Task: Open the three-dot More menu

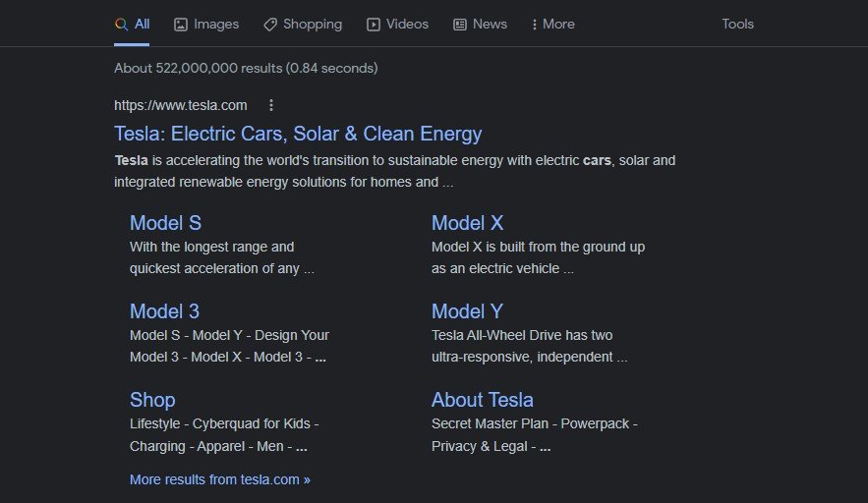Action: pyautogui.click(x=552, y=25)
